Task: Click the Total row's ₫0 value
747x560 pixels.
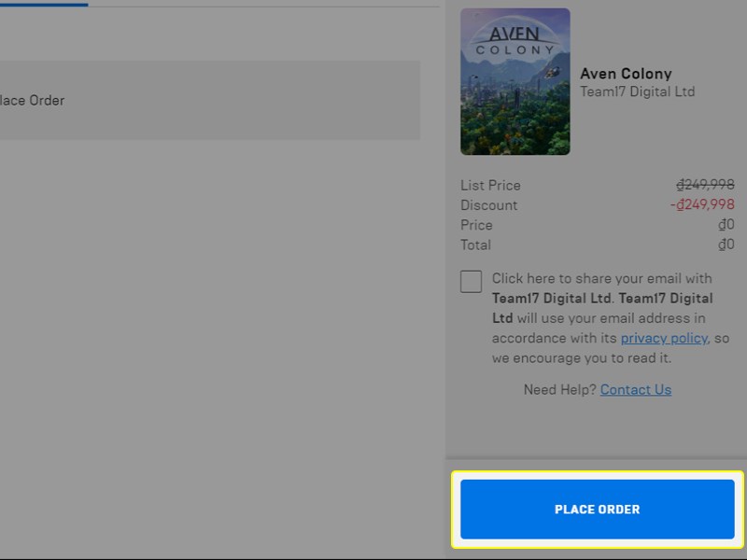Action: click(726, 245)
